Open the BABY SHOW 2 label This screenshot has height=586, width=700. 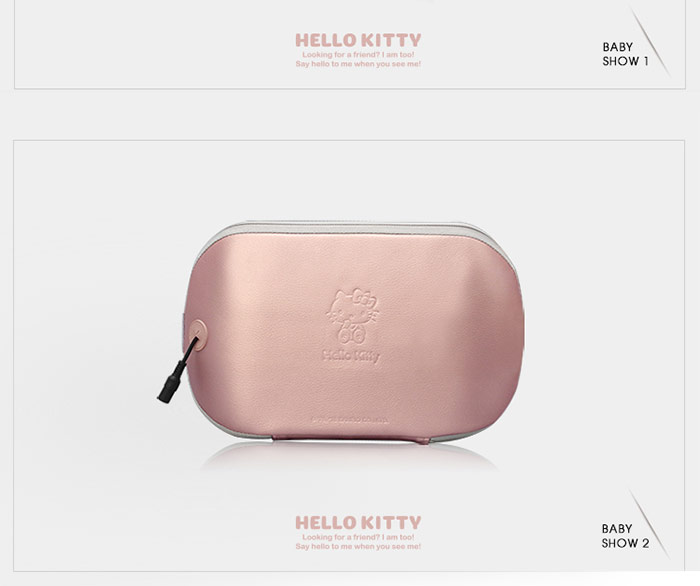coord(625,536)
